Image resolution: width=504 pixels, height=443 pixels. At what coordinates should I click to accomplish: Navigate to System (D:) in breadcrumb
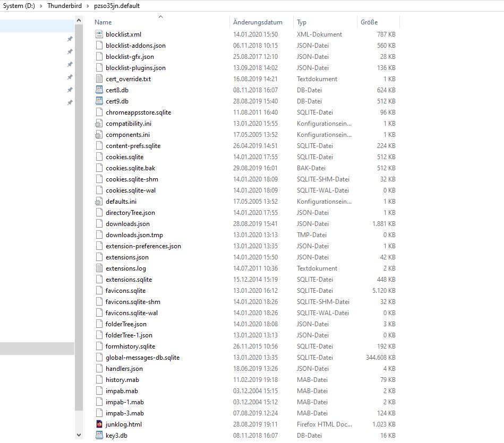pos(19,6)
